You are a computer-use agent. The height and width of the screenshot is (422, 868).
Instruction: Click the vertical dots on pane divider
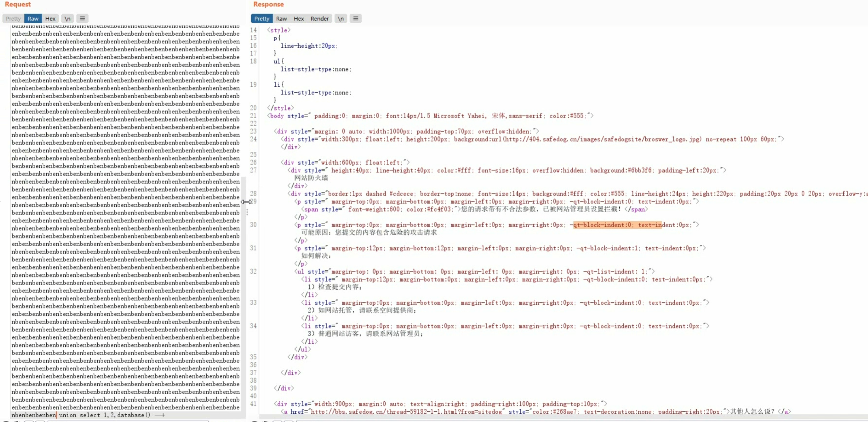click(x=247, y=212)
